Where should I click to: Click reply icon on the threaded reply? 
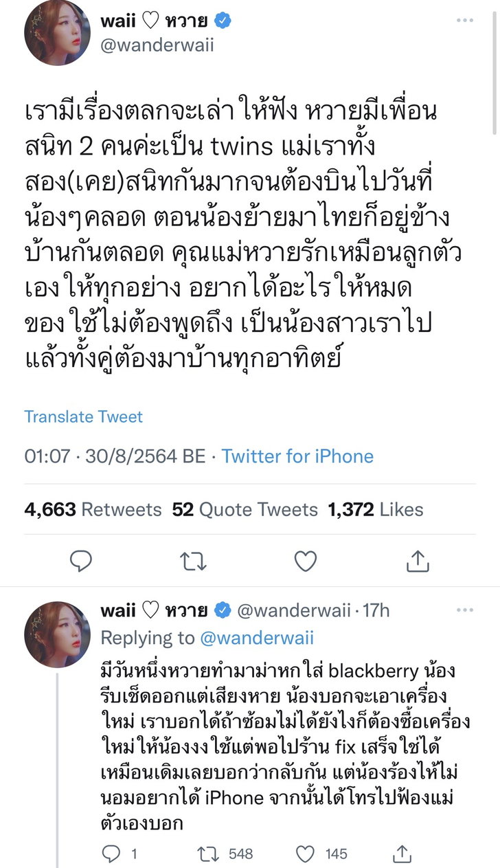click(111, 854)
